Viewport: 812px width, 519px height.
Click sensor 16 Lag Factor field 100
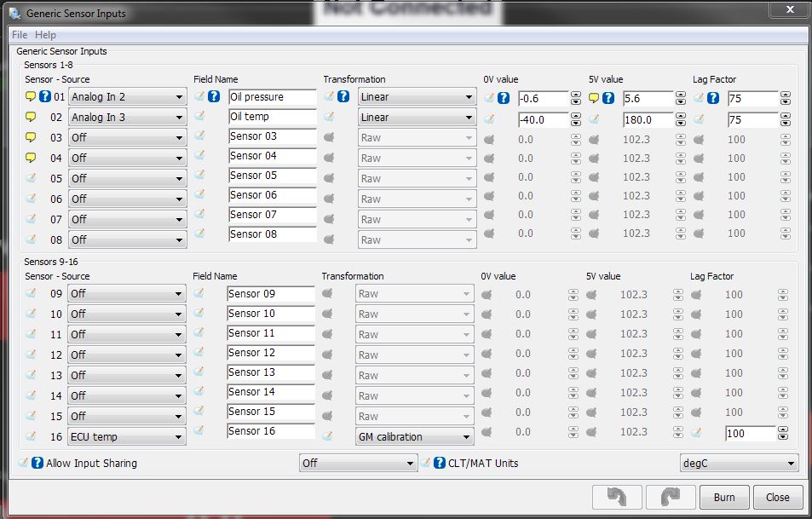tap(751, 434)
